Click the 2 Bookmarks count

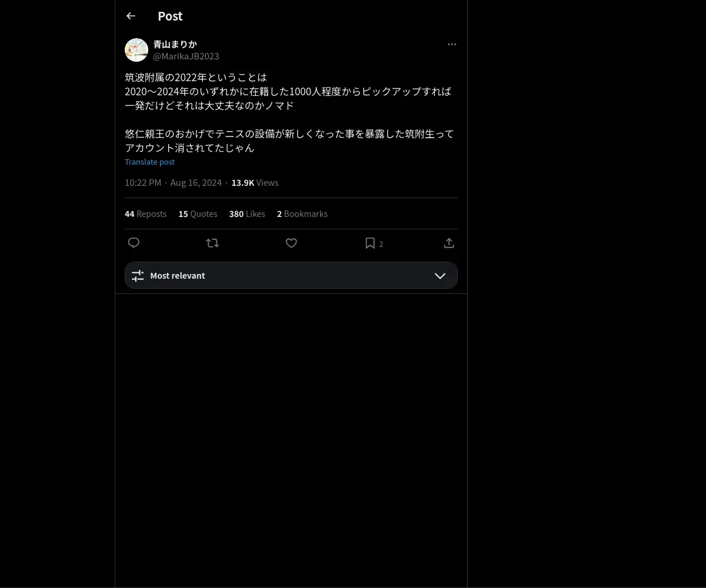[302, 214]
